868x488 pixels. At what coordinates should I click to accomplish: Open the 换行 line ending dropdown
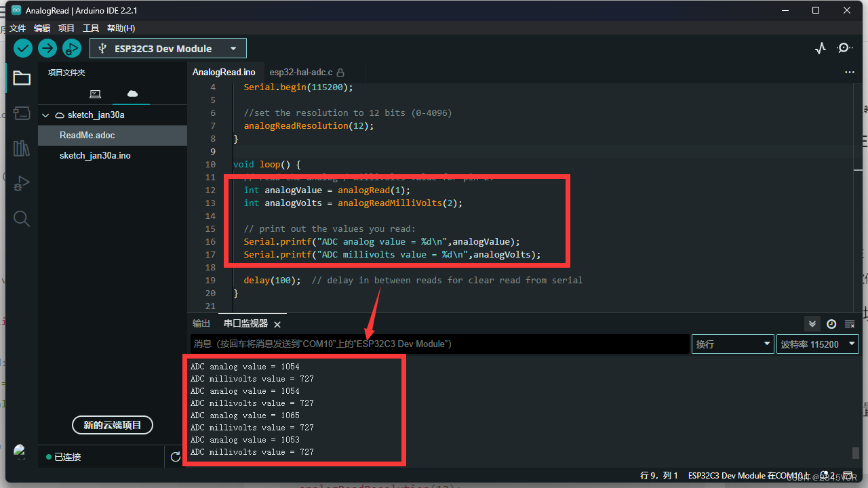click(732, 344)
